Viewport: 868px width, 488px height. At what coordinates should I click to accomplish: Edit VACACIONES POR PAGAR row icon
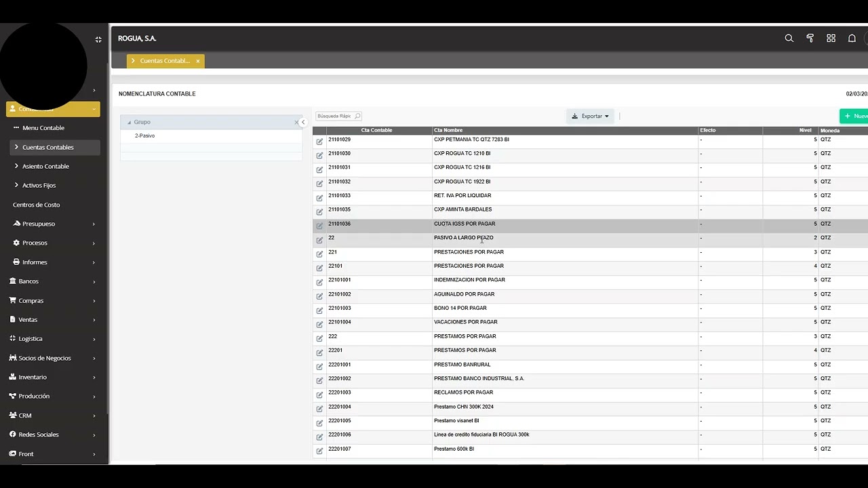pos(319,324)
